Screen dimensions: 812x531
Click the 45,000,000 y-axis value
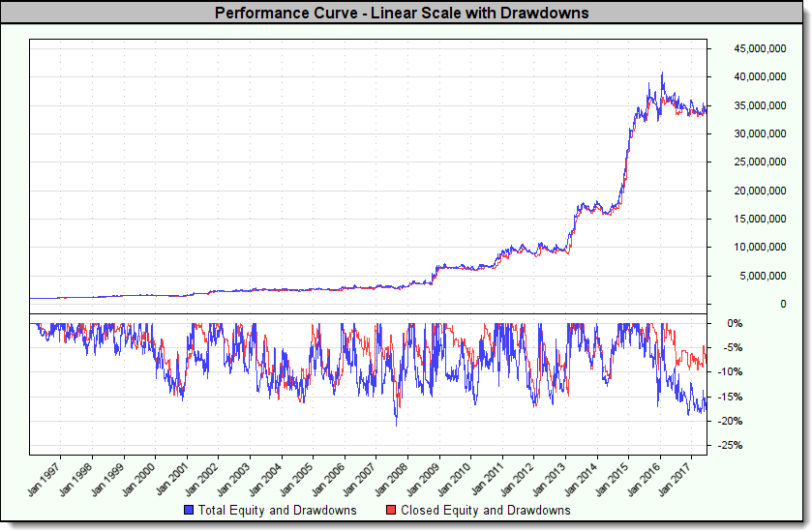(x=750, y=47)
